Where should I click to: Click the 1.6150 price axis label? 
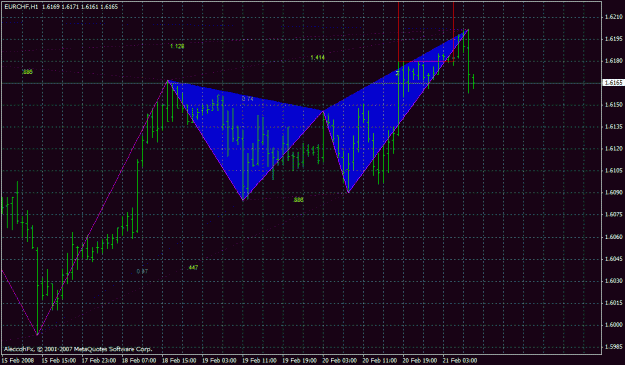(613, 105)
